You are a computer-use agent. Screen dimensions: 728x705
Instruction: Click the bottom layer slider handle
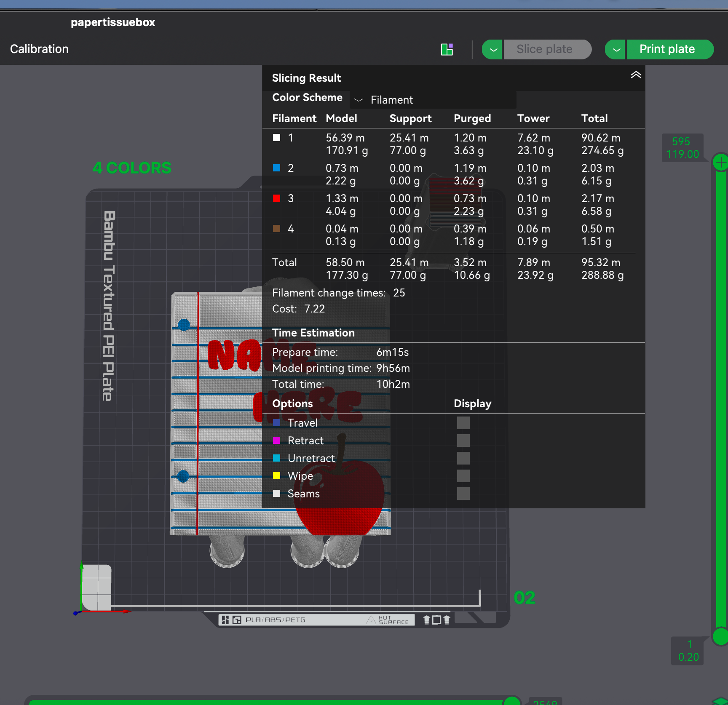click(721, 636)
